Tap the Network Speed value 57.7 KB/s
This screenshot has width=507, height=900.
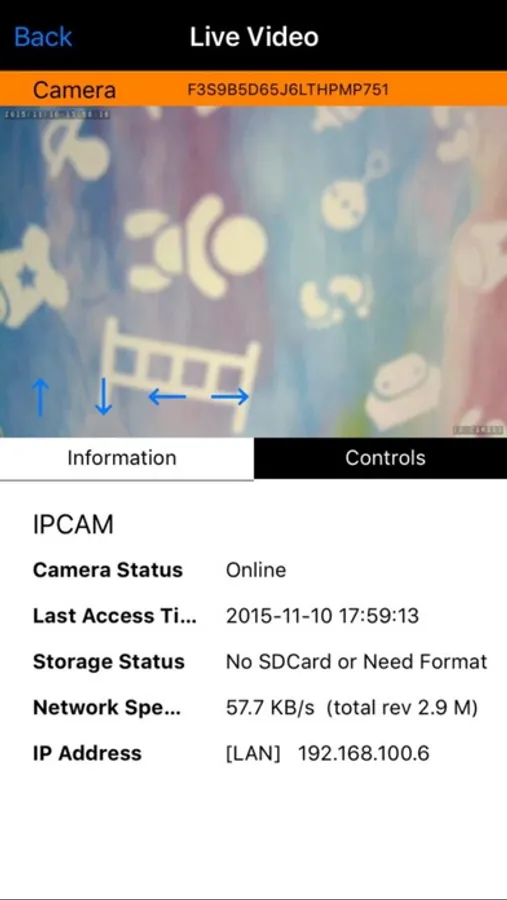(270, 707)
